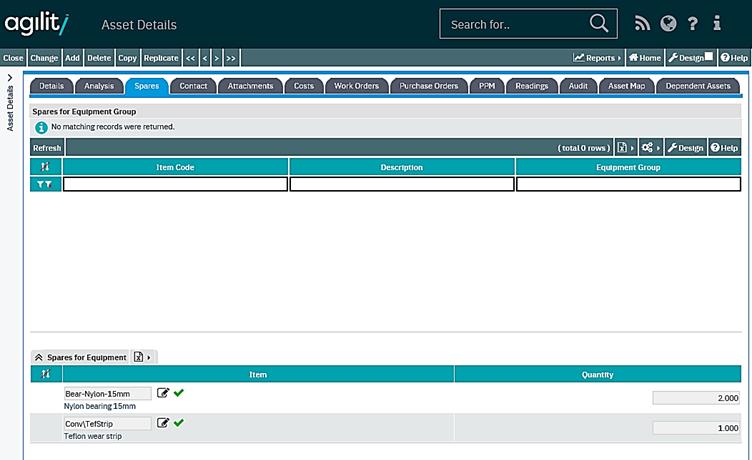This screenshot has width=752, height=460.
Task: Expand the Asset Details side panel
Action: pyautogui.click(x=10, y=78)
